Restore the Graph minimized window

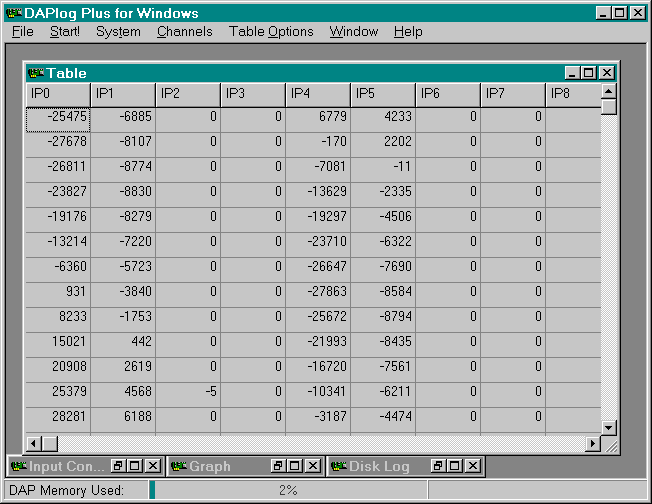click(278, 466)
